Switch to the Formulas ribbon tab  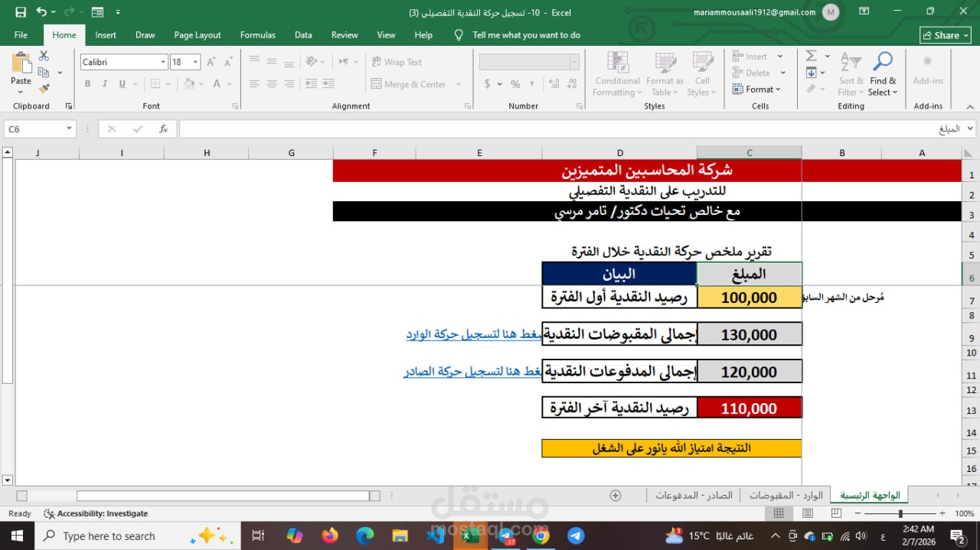[257, 34]
